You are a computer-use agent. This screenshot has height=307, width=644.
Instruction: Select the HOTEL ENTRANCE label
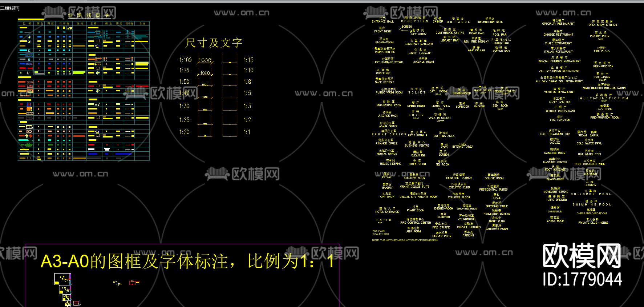387,212
